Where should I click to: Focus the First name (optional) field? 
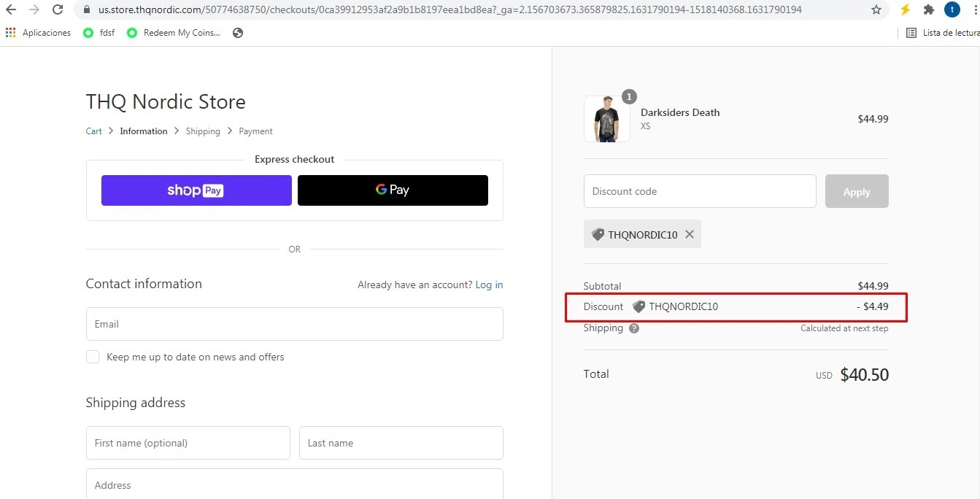coord(188,443)
